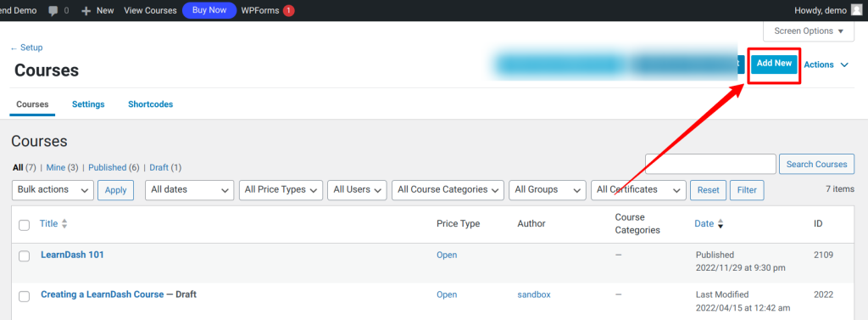
Task: Click the Apply button
Action: [115, 189]
